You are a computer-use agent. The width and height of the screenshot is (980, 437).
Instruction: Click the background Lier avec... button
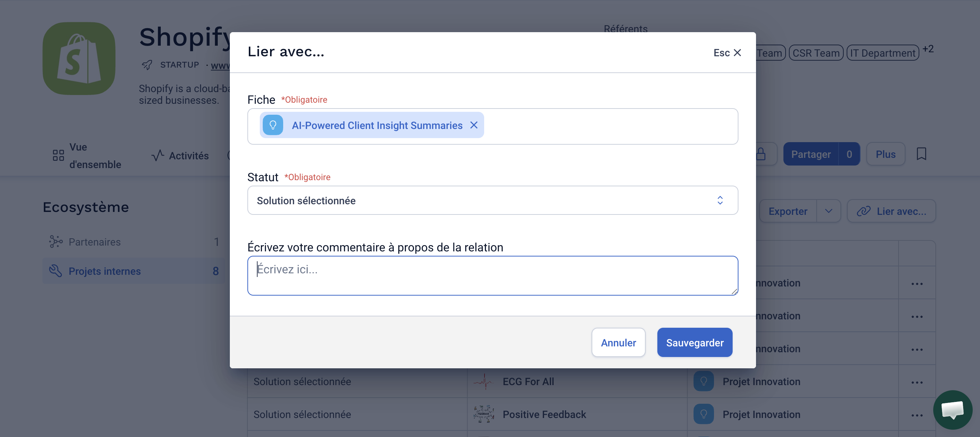tap(891, 211)
